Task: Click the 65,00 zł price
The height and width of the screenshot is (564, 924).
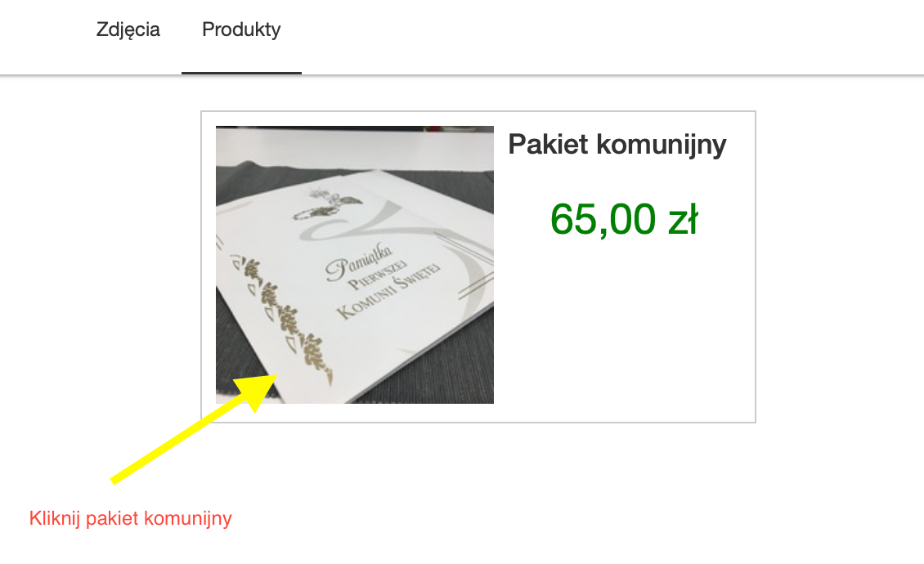Action: (624, 219)
